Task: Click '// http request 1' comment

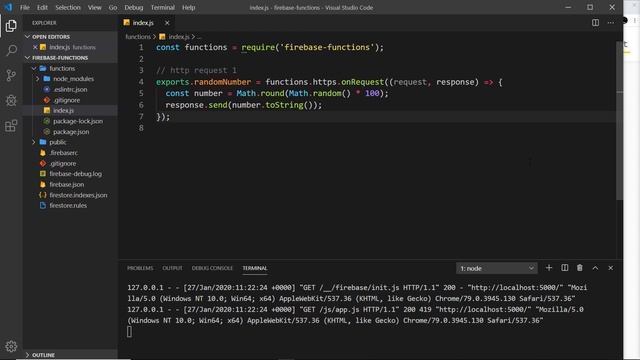Action: [x=196, y=70]
